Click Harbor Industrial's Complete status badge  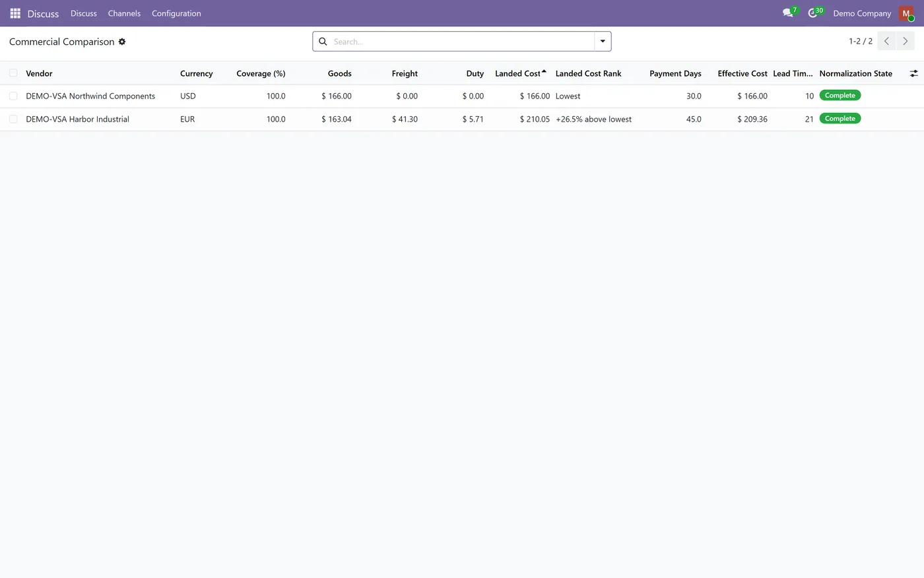point(840,118)
